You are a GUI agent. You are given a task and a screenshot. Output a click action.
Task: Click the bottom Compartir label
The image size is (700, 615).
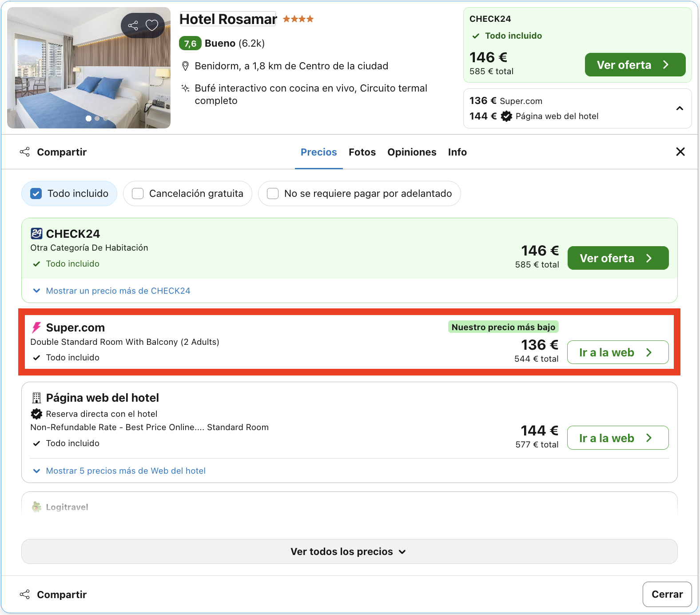[62, 595]
